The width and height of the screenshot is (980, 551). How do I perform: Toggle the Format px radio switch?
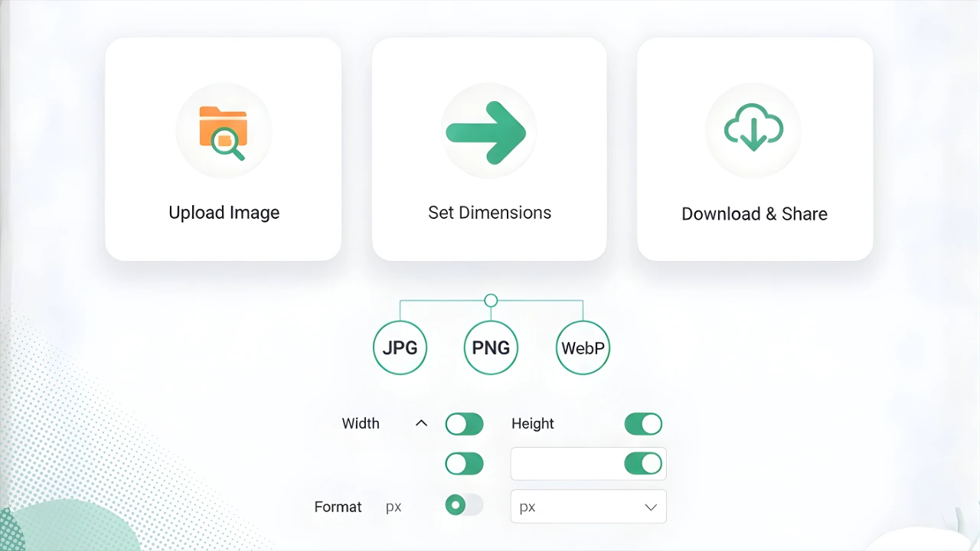tap(465, 505)
